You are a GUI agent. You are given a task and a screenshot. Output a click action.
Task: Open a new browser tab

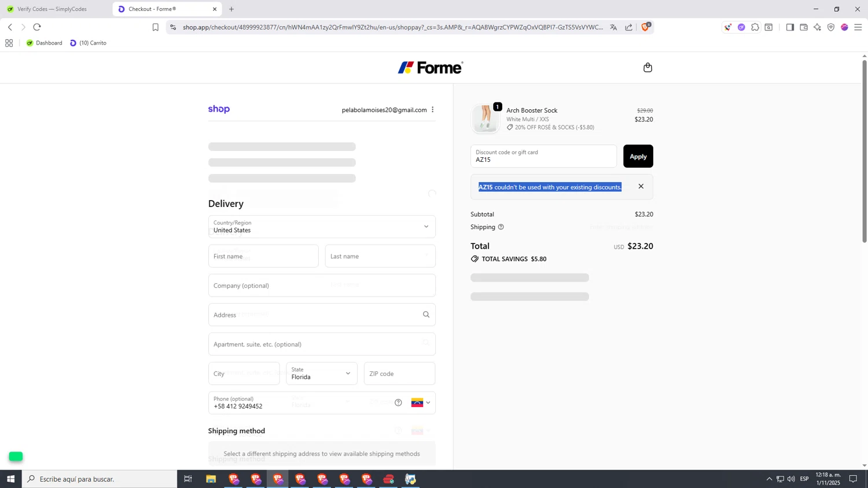coord(231,9)
